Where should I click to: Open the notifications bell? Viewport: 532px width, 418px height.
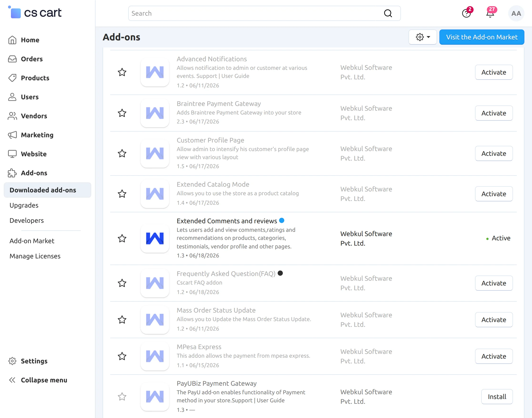coord(490,13)
